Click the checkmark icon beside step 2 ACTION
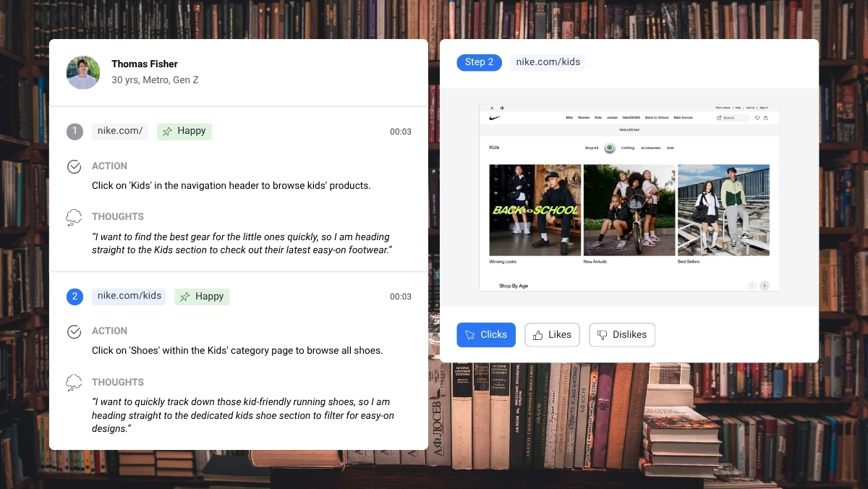The height and width of the screenshot is (489, 868). (74, 332)
